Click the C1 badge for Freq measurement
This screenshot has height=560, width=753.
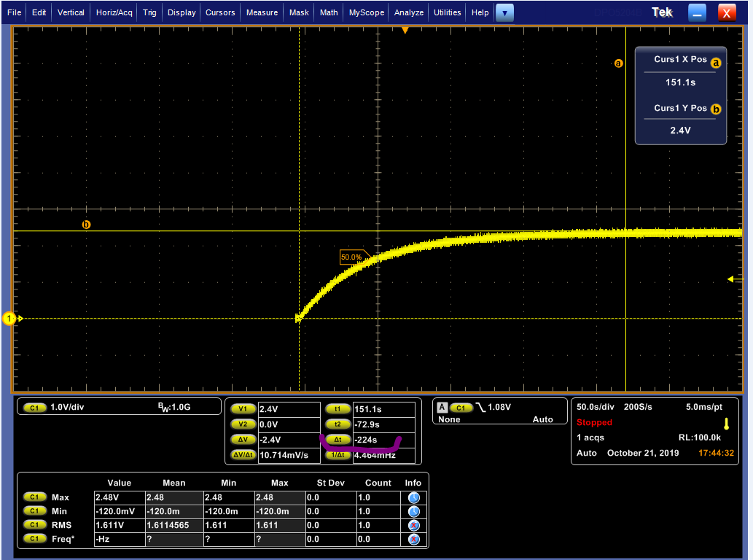tap(34, 539)
